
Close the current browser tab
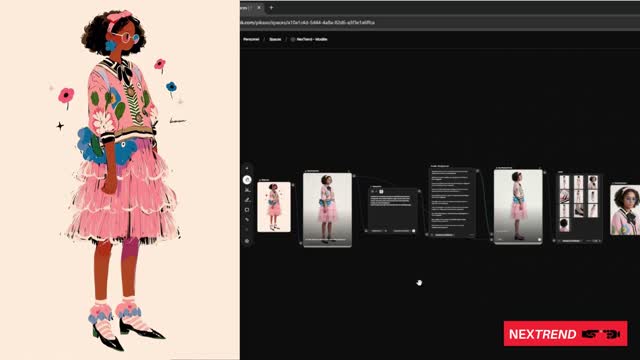coord(259,7)
